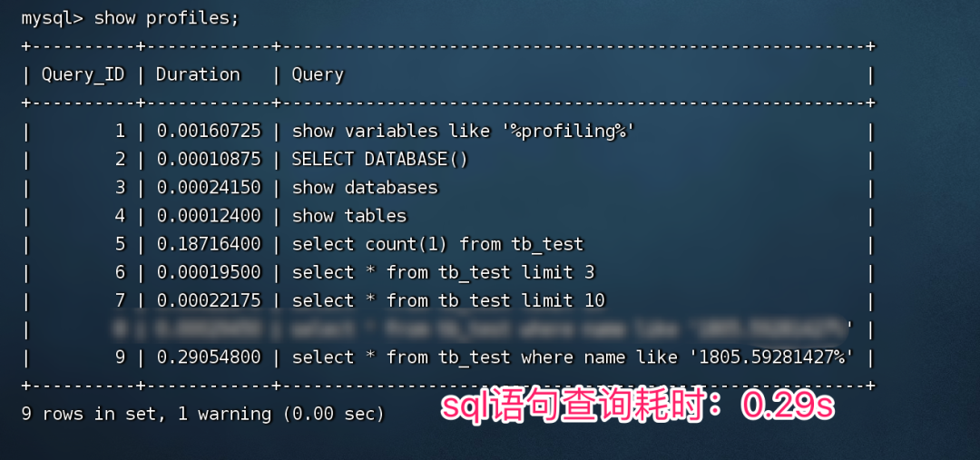Click the duration value 0.00010875
This screenshot has height=460, width=980.
coord(209,160)
